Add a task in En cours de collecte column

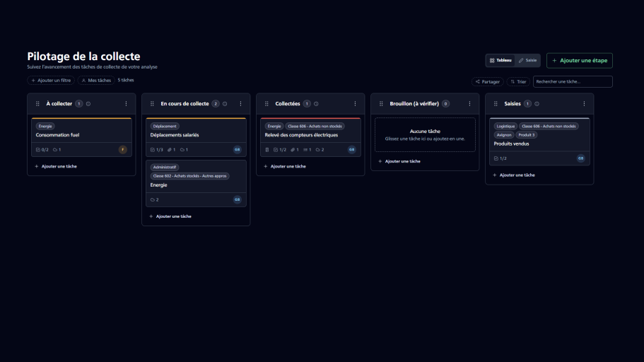170,216
